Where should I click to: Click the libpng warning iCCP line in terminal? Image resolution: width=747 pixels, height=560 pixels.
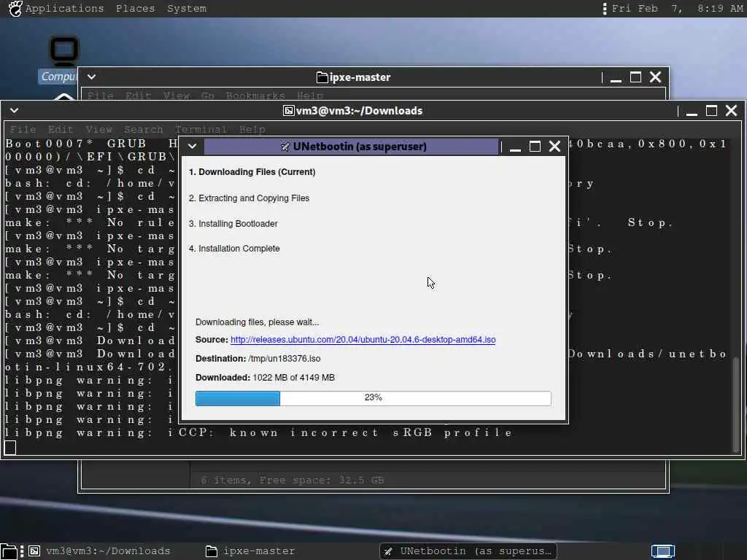[259, 433]
